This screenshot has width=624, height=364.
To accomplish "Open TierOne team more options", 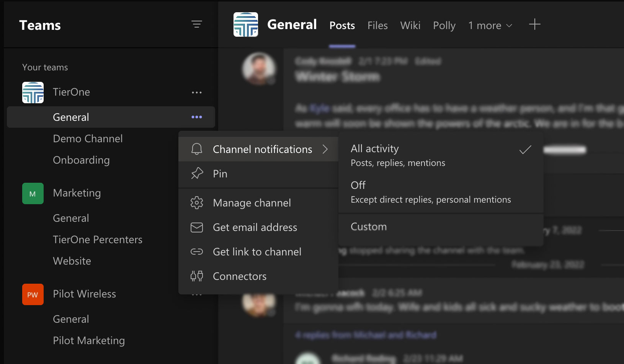I will point(197,93).
